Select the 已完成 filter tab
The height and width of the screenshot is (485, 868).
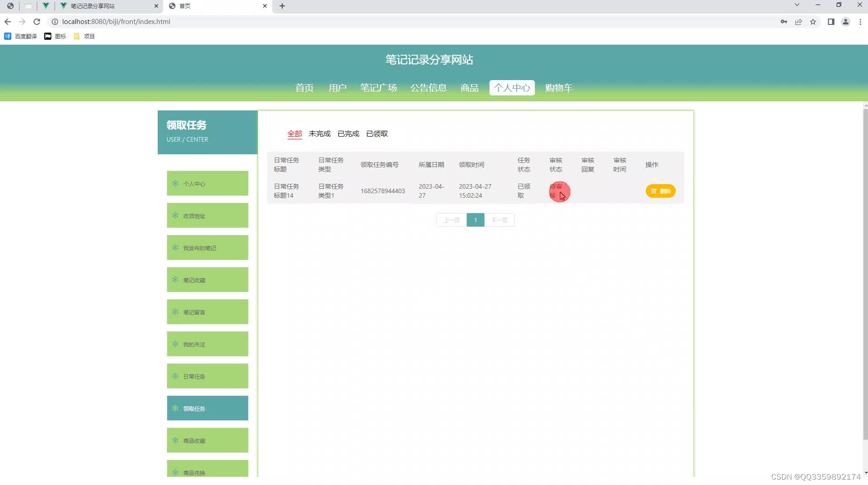[x=349, y=134]
